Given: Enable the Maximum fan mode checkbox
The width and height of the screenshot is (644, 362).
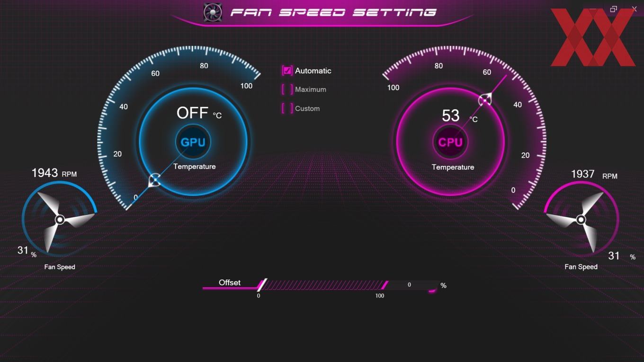Looking at the screenshot, I should coord(287,89).
